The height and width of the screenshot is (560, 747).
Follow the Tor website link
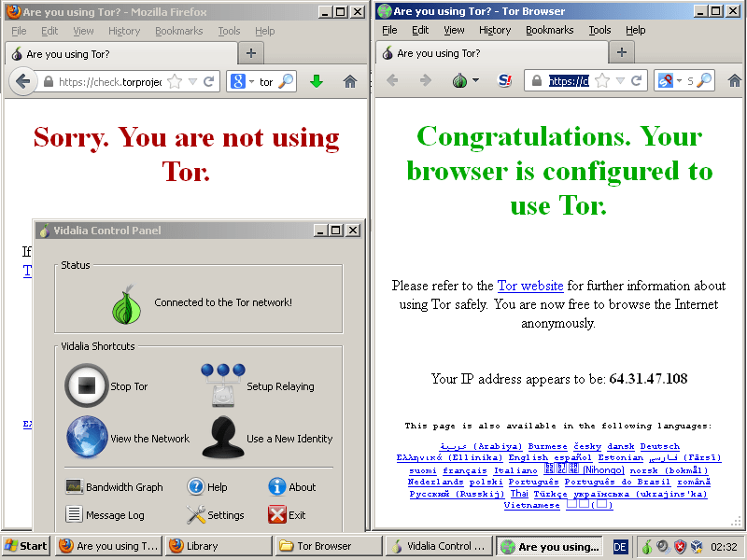[530, 286]
